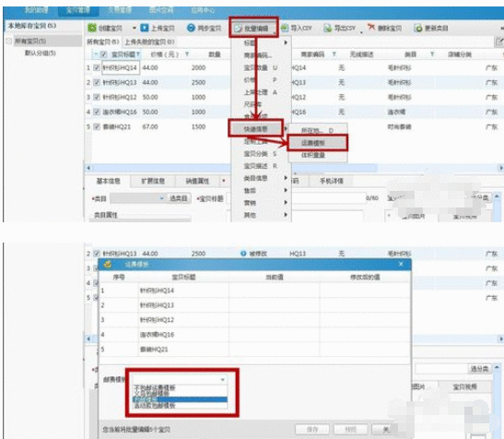Click the blue info icon beside 被修改
The width and height of the screenshot is (504, 439).
(x=243, y=254)
